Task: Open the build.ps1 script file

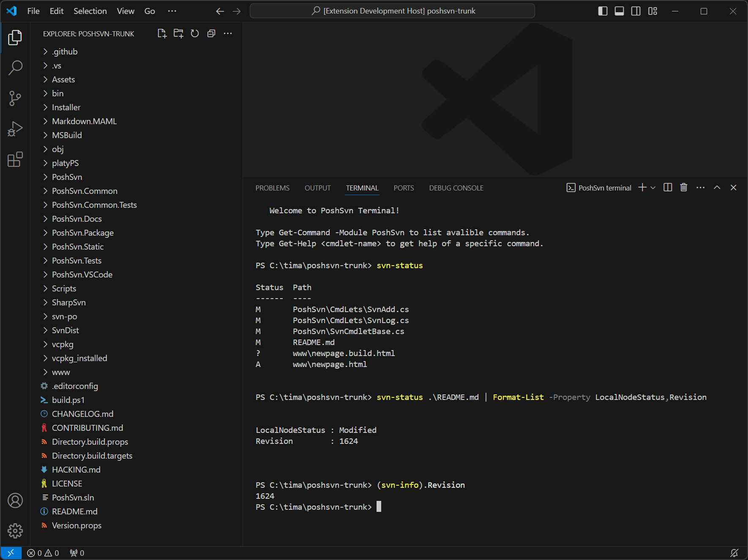Action: [136, 400]
